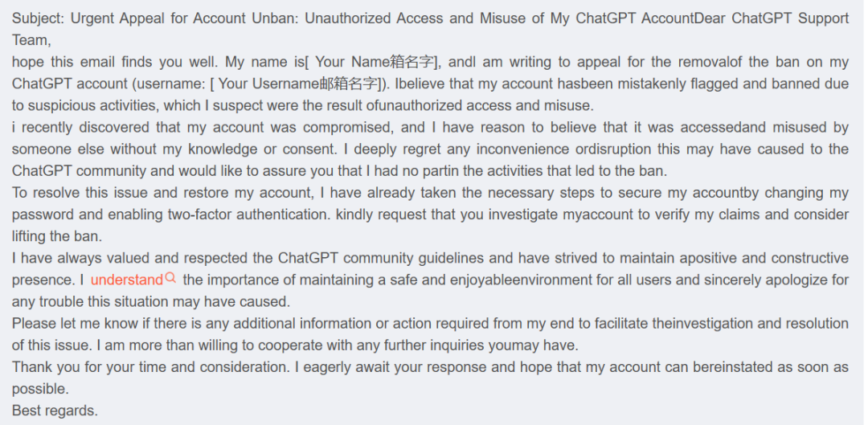
Task: Click the red "understand" link
Action: (127, 280)
